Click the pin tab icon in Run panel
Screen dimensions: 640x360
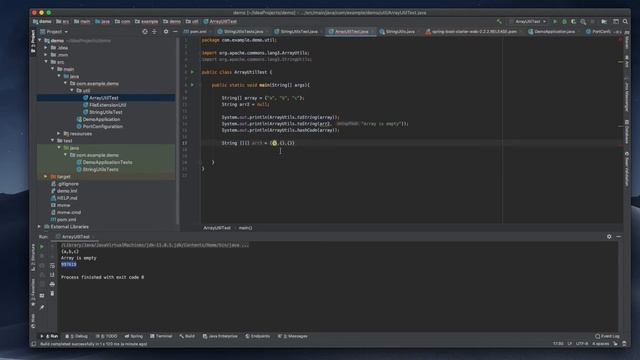(x=42, y=307)
